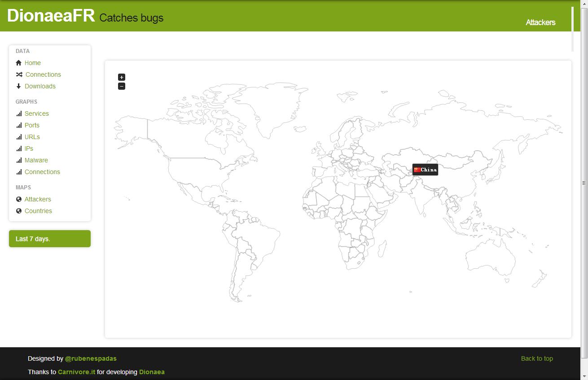Click the DionaeaFR site title
Viewport: 588px width, 380px height.
51,16
